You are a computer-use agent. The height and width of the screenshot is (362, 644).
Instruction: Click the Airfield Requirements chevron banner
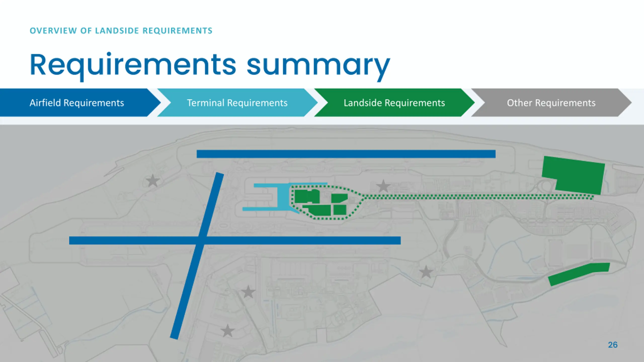pos(77,103)
